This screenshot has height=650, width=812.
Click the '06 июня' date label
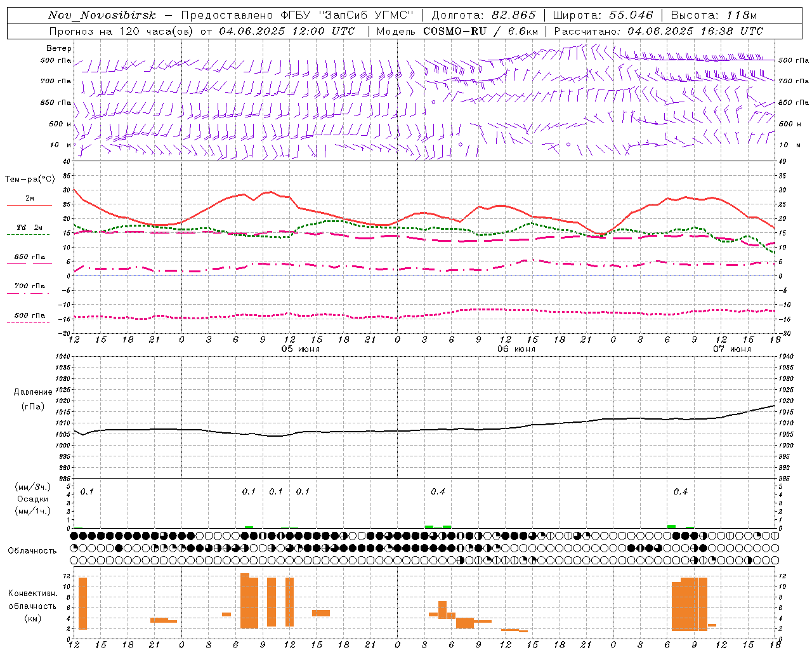(x=516, y=348)
